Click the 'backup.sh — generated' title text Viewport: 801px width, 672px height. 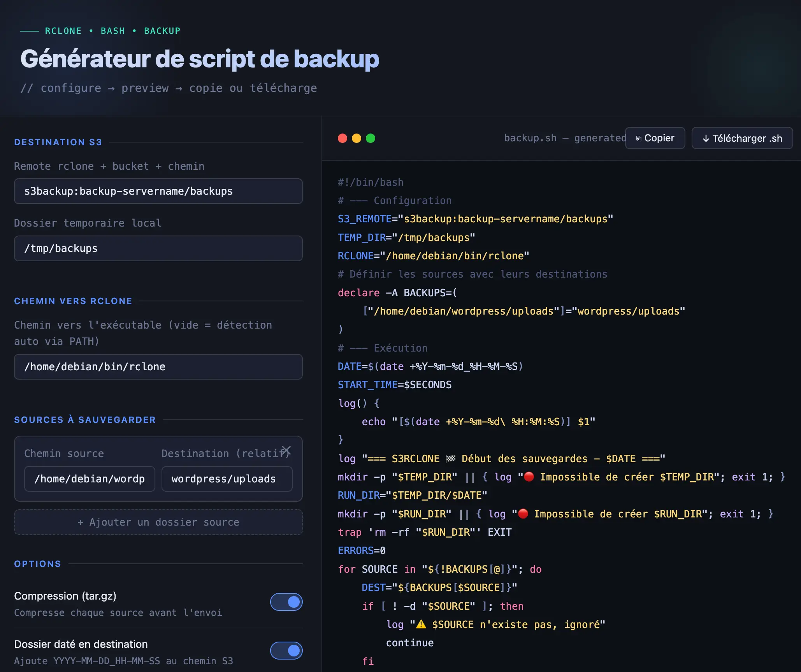pyautogui.click(x=565, y=138)
